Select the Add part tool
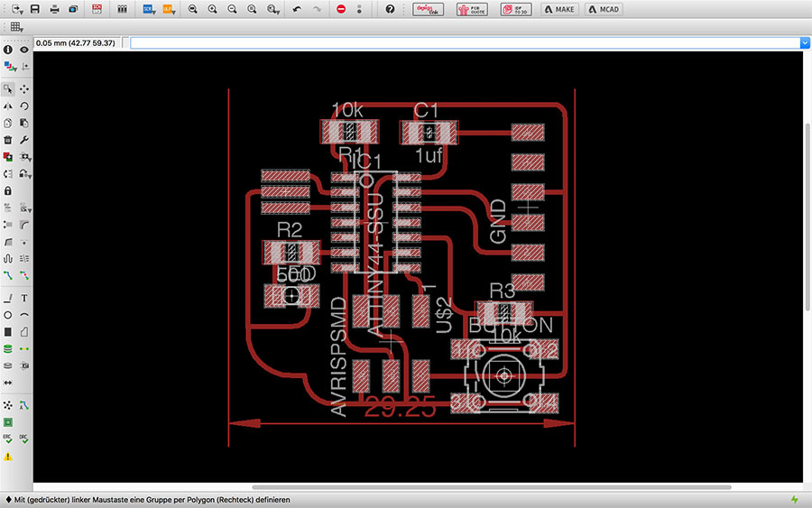Screen dimensions: 812x508 [8, 157]
